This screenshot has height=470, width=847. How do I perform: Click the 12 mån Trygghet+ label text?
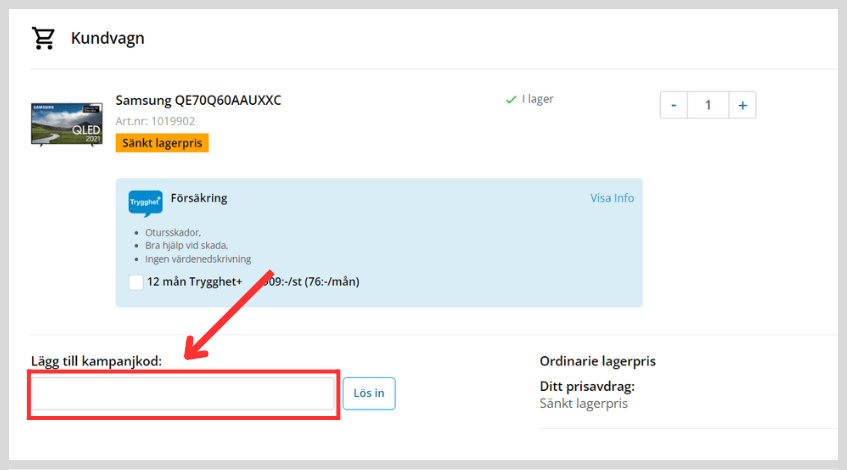(195, 282)
